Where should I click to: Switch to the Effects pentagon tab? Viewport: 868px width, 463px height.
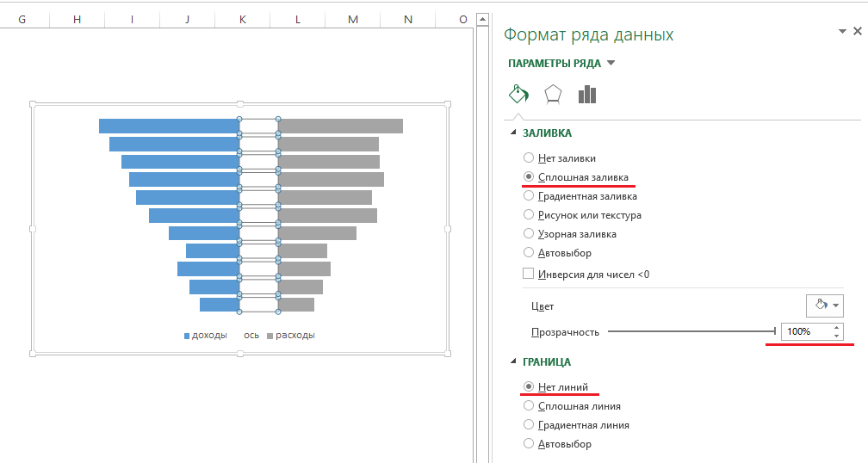click(553, 94)
